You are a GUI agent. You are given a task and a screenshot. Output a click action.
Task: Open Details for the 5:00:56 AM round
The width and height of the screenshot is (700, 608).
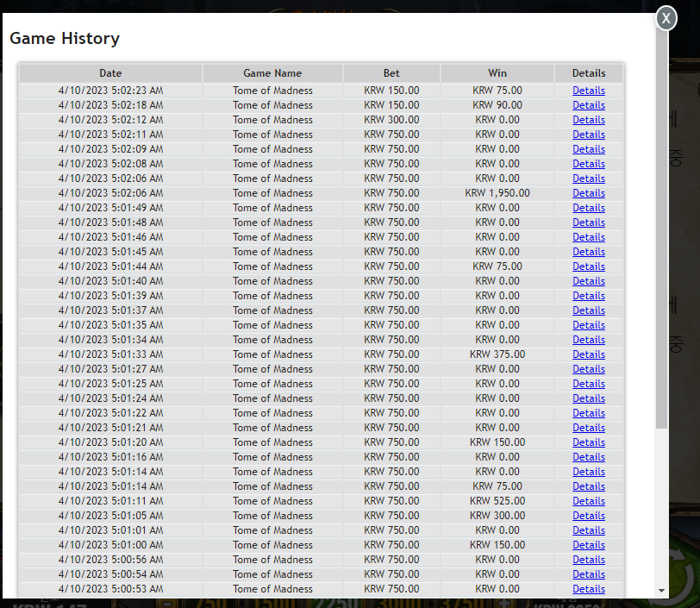589,560
